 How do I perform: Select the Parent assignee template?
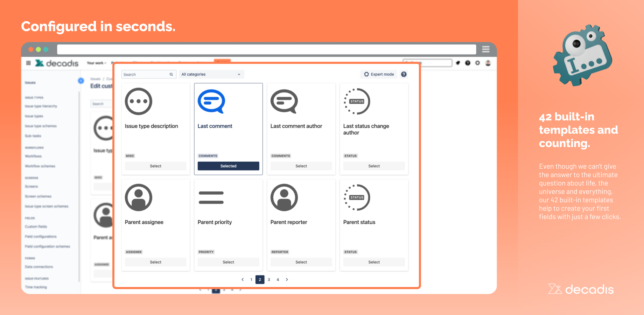tap(155, 262)
